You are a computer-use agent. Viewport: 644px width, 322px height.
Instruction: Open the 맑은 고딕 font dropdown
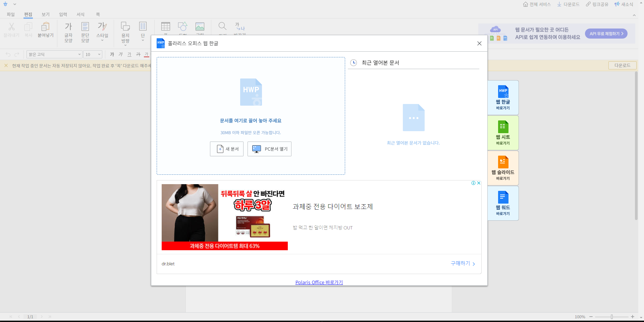point(54,54)
